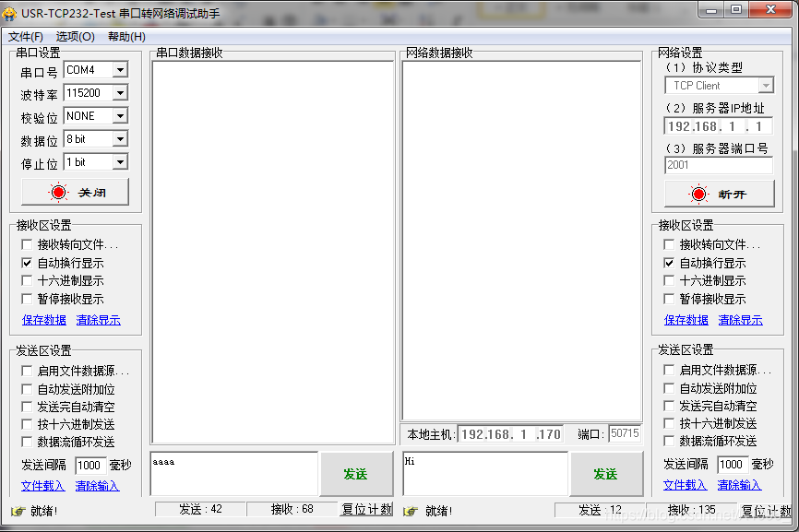Image resolution: width=799 pixels, height=532 pixels.
Task: Toggle network 接收转向文件 checkbox
Action: pos(669,245)
